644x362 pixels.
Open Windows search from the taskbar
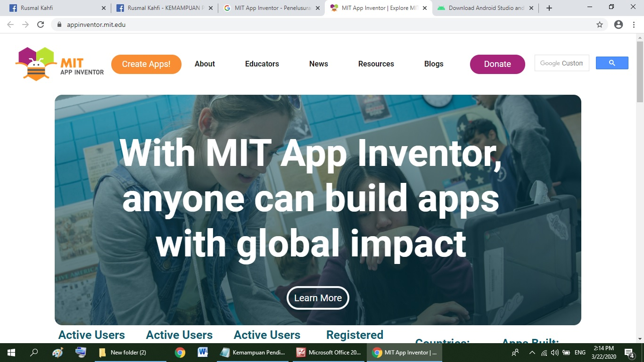tap(34, 353)
